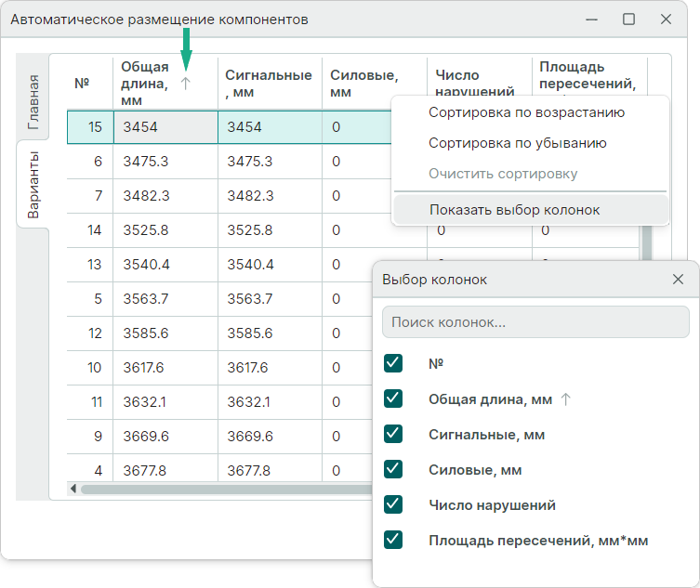700x588 pixels.
Task: Toggle the Площадь пересечений, мм*мм checkbox
Action: [393, 540]
